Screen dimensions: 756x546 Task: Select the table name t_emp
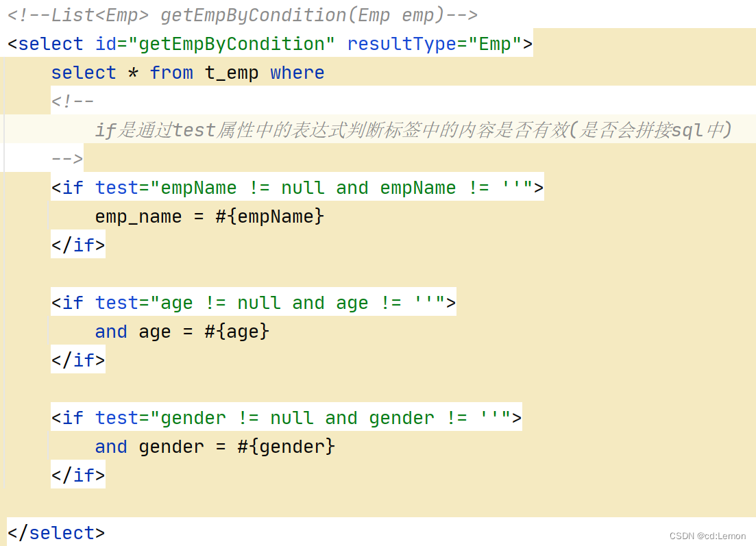pos(232,73)
